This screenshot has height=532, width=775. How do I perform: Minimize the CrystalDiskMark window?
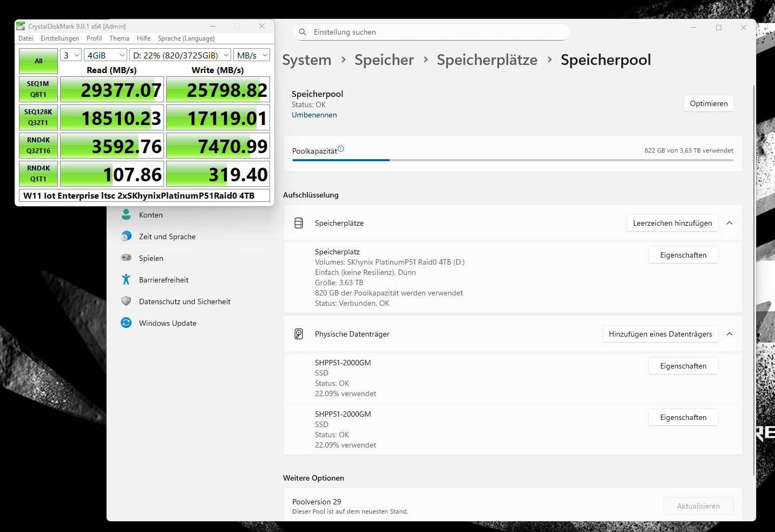coord(213,26)
